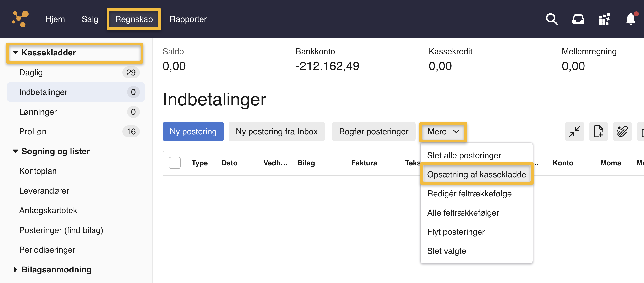
Task: Click the Ny postering button
Action: (x=193, y=131)
